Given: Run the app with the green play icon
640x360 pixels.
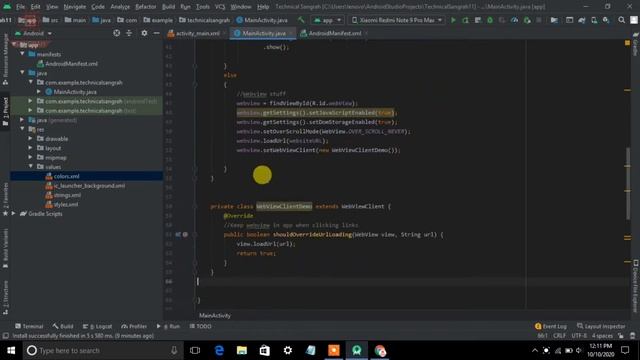Looking at the screenshot, I should point(453,20).
